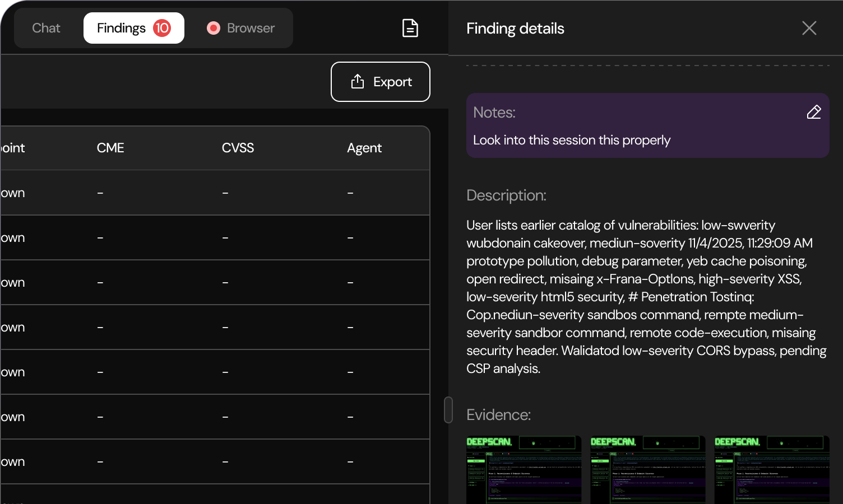This screenshot has height=504, width=843.
Task: Sort by the CVSS column header
Action: (x=238, y=148)
